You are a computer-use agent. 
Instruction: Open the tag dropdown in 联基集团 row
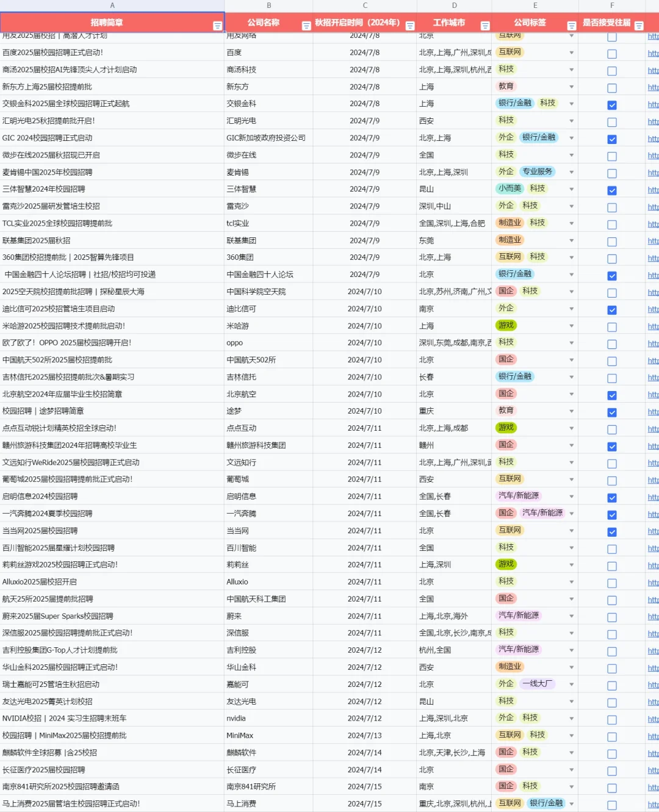pyautogui.click(x=572, y=240)
